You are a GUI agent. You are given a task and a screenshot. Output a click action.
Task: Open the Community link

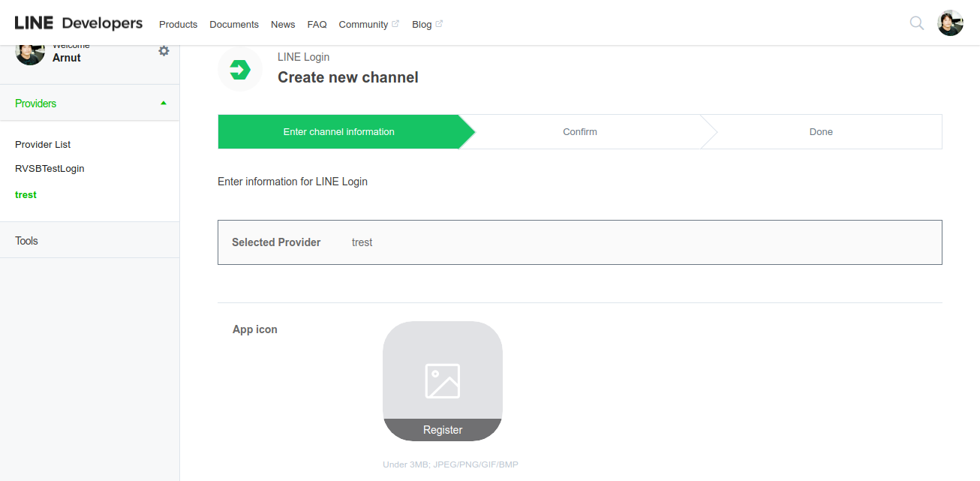[x=363, y=25]
